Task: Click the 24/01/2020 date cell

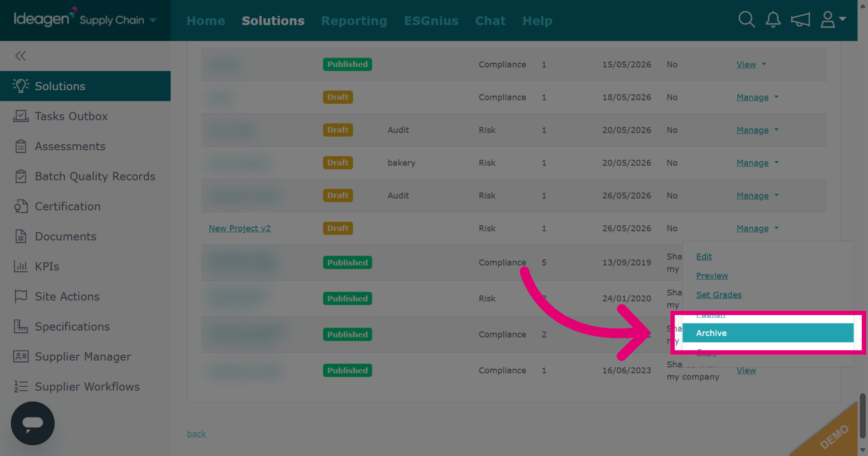Action: [x=627, y=299]
